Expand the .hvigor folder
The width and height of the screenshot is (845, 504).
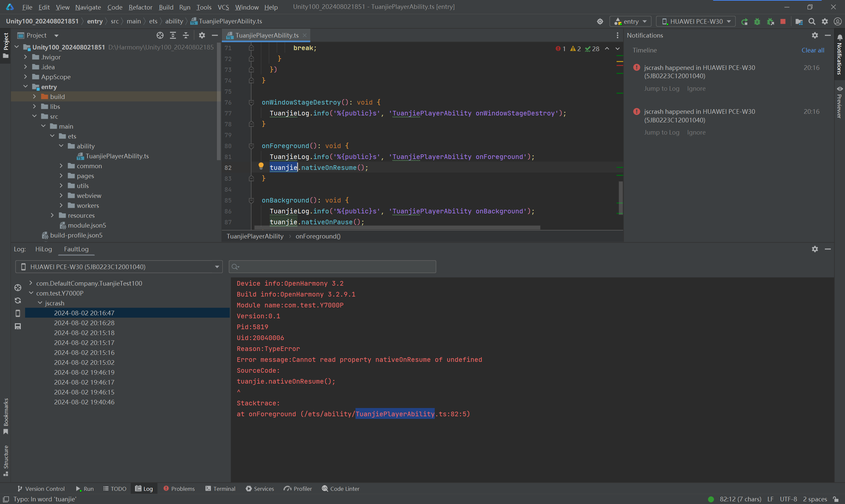point(25,57)
